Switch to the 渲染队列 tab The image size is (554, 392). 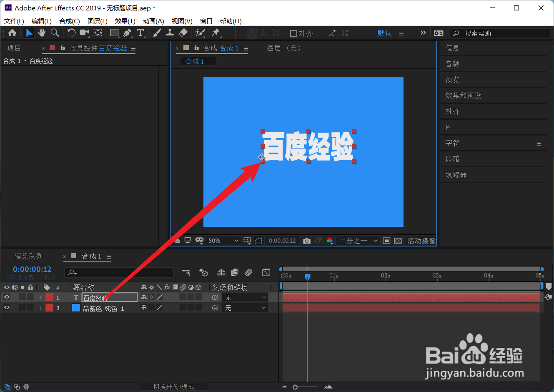coord(29,256)
